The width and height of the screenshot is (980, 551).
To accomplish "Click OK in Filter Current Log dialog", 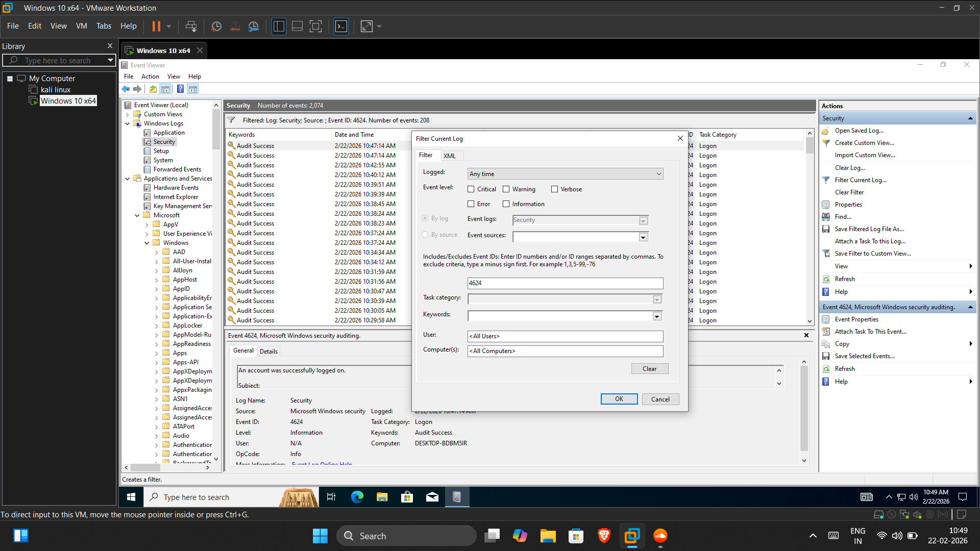I will point(619,399).
